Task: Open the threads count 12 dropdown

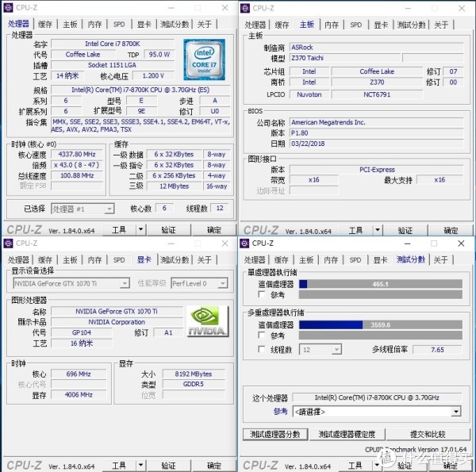Action: [321, 350]
